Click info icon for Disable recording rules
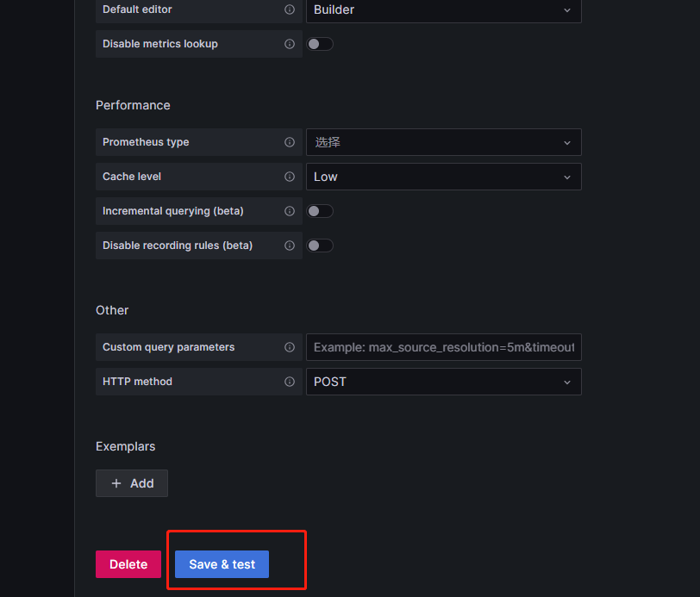This screenshot has height=597, width=700. [x=290, y=246]
